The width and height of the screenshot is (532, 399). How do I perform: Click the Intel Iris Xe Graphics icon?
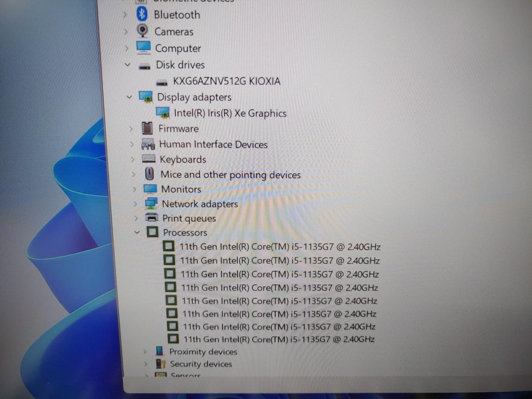point(163,113)
